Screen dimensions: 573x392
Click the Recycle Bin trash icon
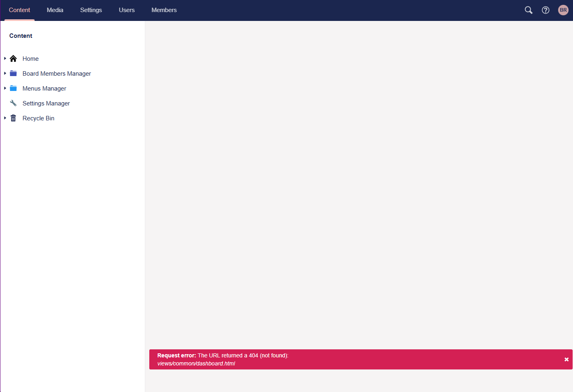[x=13, y=118]
